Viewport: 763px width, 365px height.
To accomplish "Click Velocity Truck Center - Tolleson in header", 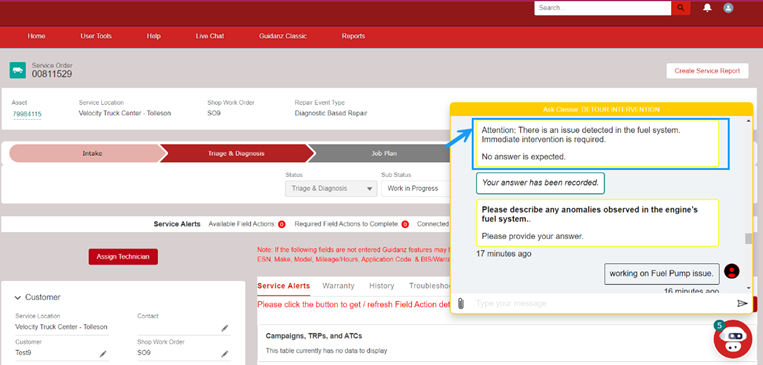I will [x=125, y=113].
